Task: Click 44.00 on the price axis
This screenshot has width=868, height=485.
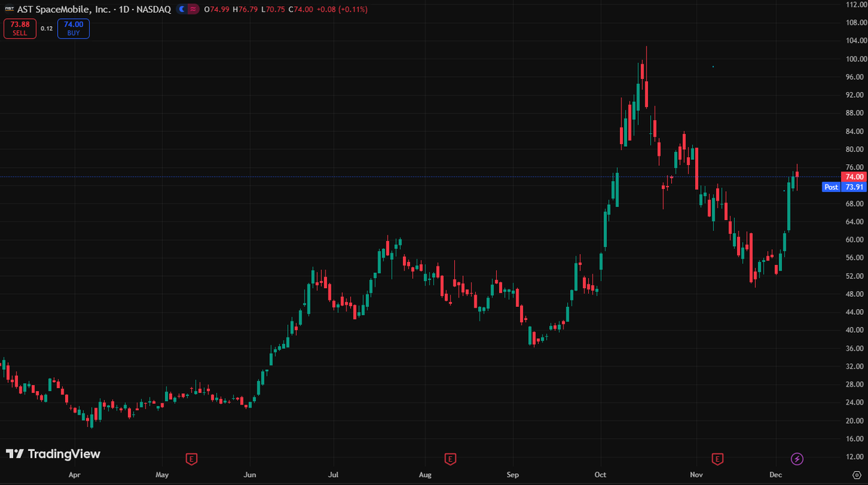Action: pyautogui.click(x=854, y=312)
